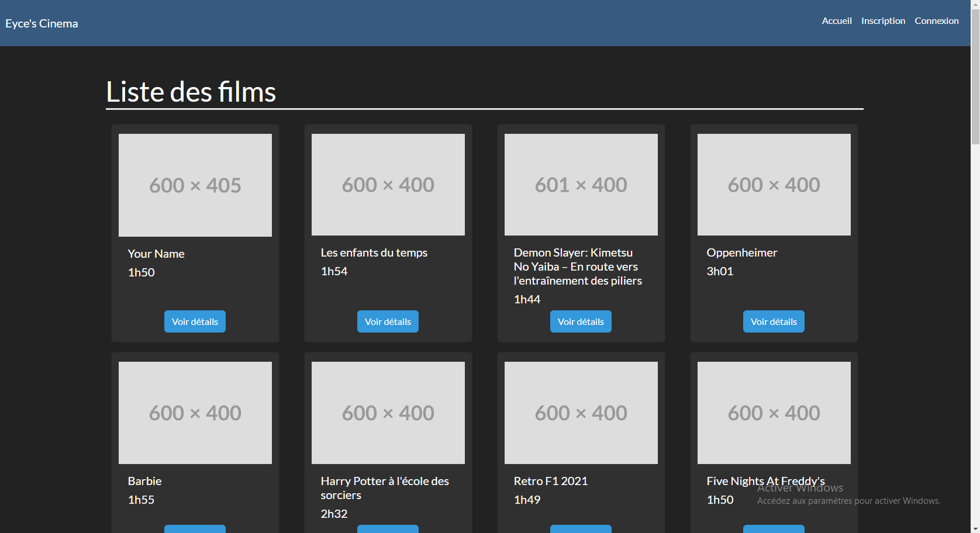This screenshot has width=980, height=533.
Task: Open the Barbie details button
Action: 195,529
